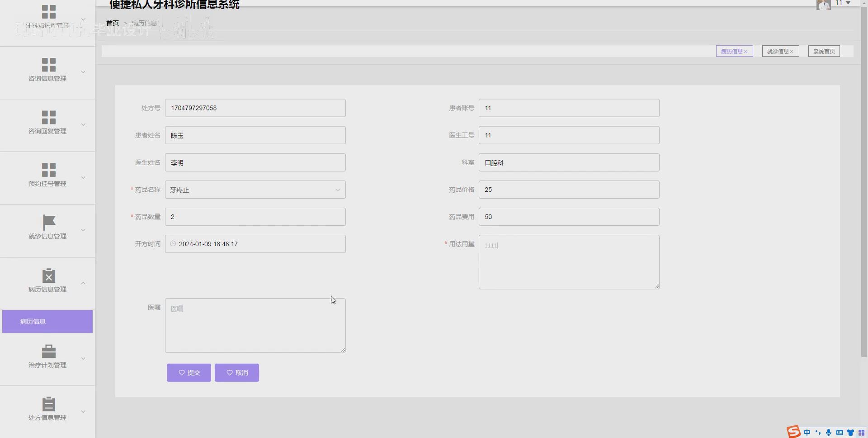Expand the 处方信息管理 menu chevron

click(x=83, y=411)
